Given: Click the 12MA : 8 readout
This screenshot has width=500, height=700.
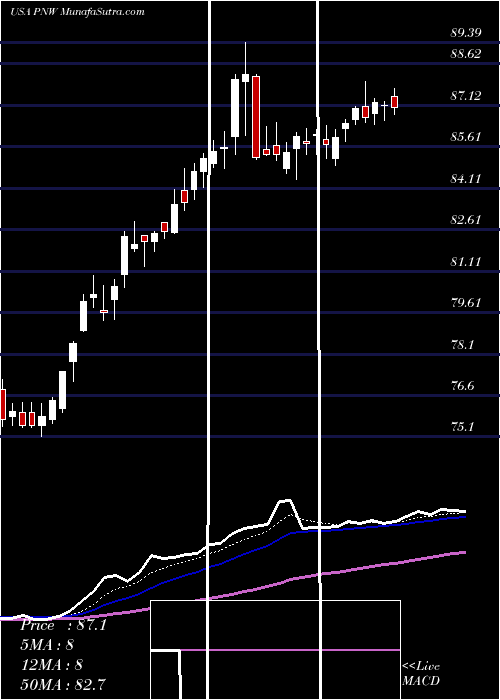Looking at the screenshot, I should click(51, 665).
